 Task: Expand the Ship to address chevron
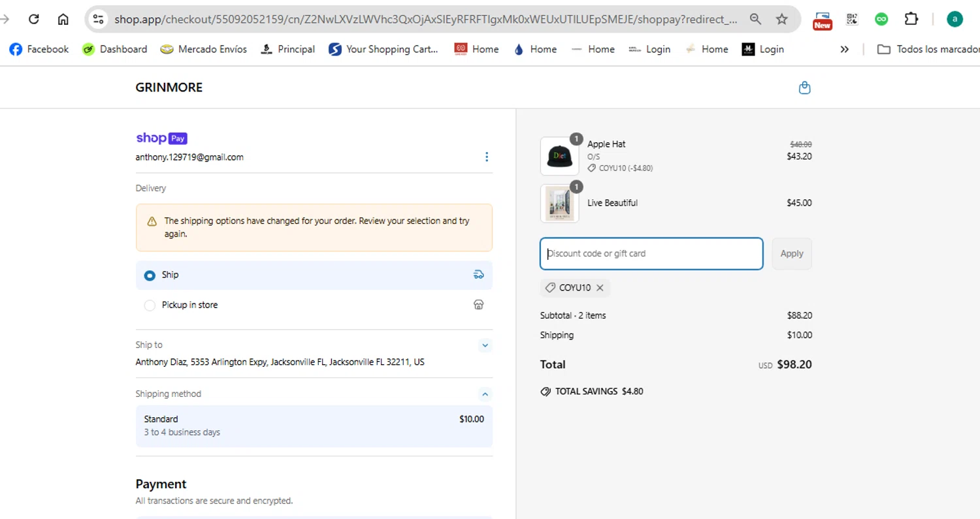point(485,345)
